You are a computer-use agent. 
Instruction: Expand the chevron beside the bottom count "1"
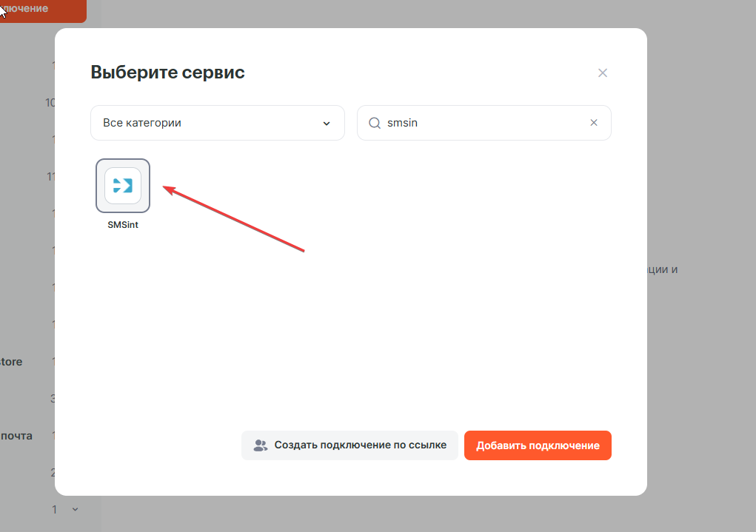pos(74,509)
